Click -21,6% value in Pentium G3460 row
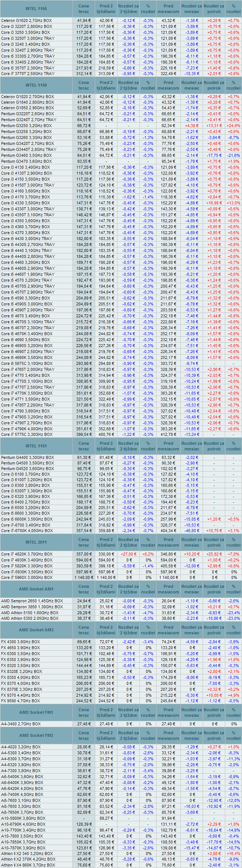 tap(233, 155)
